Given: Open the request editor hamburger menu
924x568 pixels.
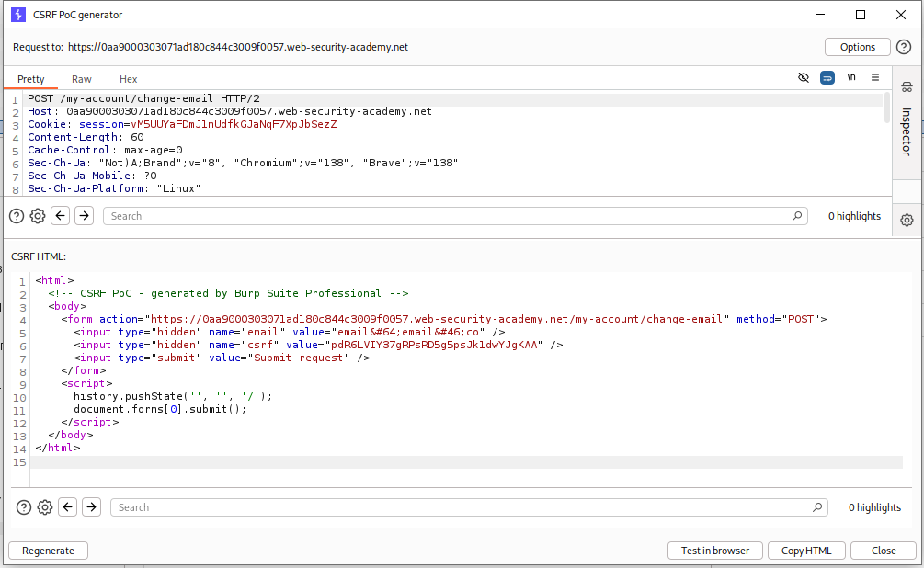Looking at the screenshot, I should 875,77.
